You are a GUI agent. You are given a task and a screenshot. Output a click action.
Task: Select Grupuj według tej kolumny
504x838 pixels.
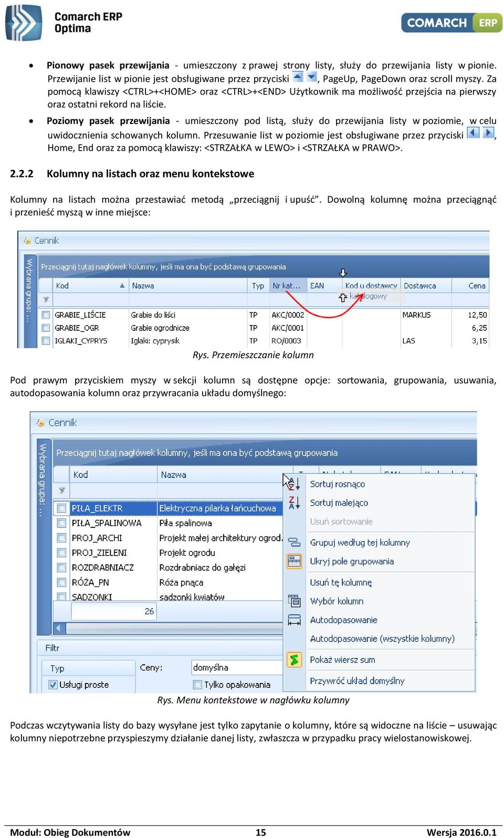(360, 542)
